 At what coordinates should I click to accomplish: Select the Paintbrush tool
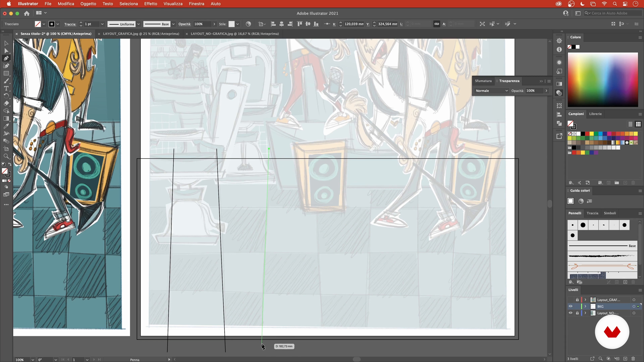tap(6, 81)
